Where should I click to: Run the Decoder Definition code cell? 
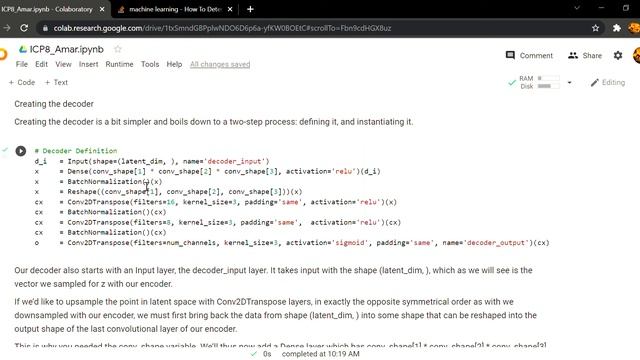click(x=21, y=151)
